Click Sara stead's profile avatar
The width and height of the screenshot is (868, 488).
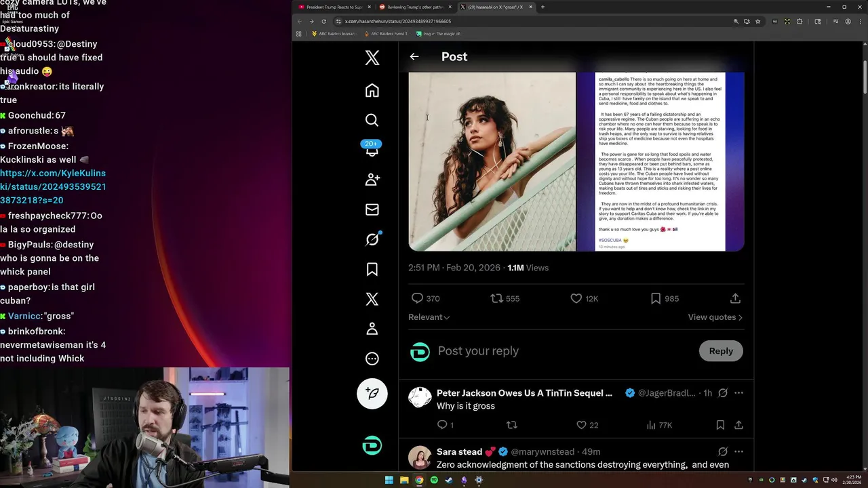point(420,457)
